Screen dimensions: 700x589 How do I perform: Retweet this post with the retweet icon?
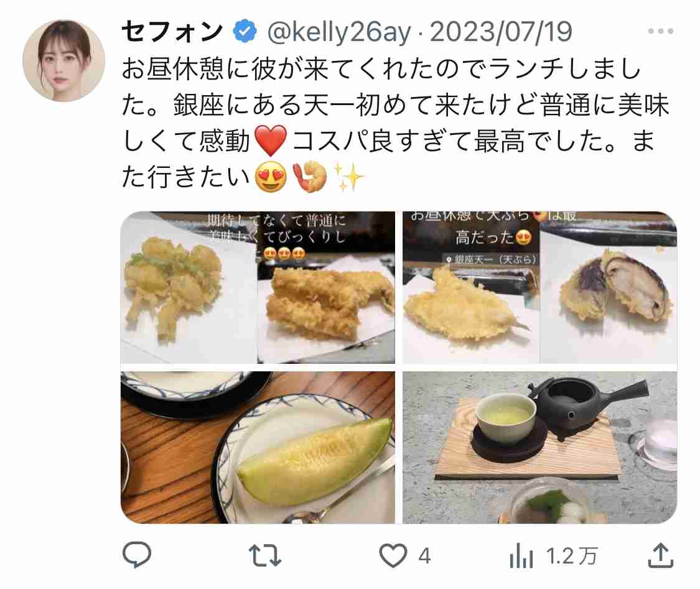(x=264, y=556)
